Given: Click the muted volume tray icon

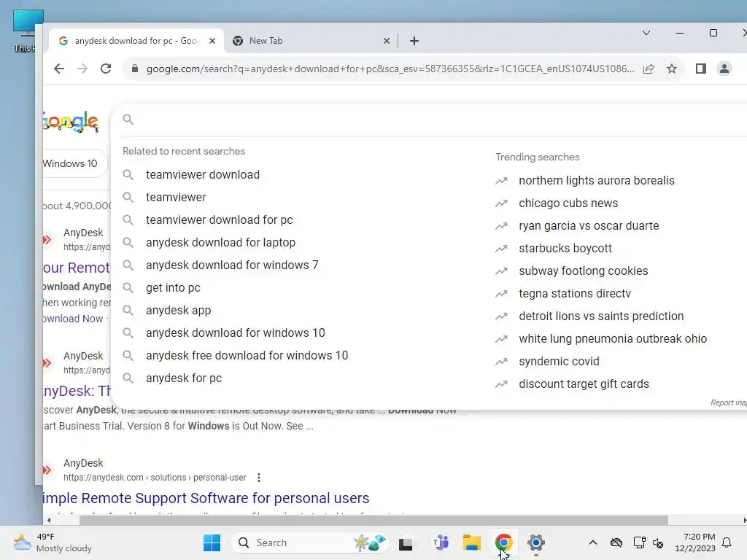Looking at the screenshot, I should click(658, 542).
